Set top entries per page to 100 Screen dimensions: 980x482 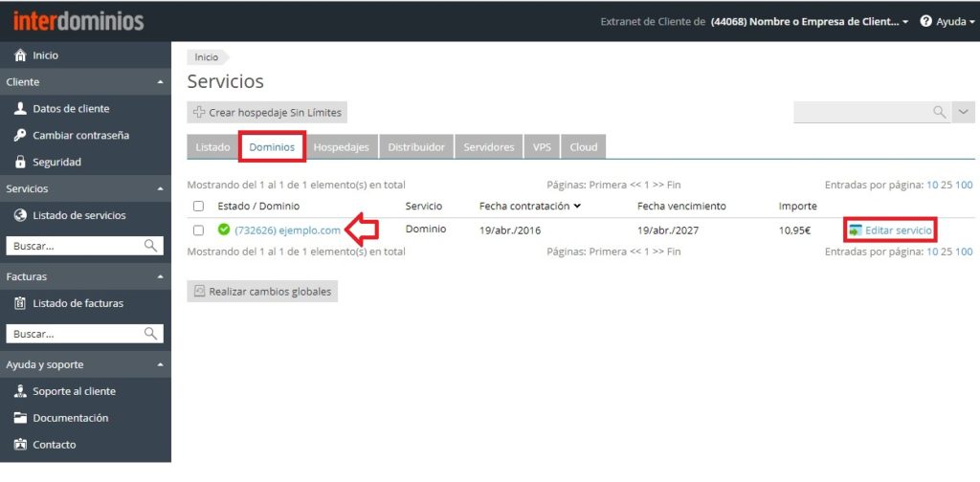coord(964,185)
